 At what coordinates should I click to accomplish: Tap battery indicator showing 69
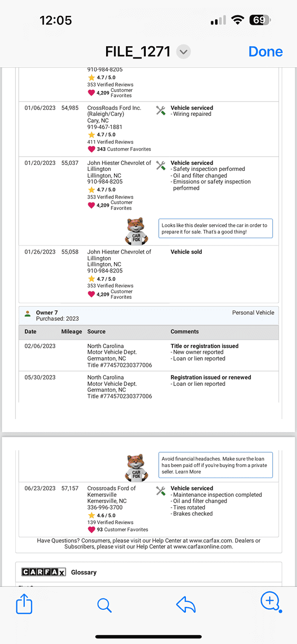coord(260,20)
